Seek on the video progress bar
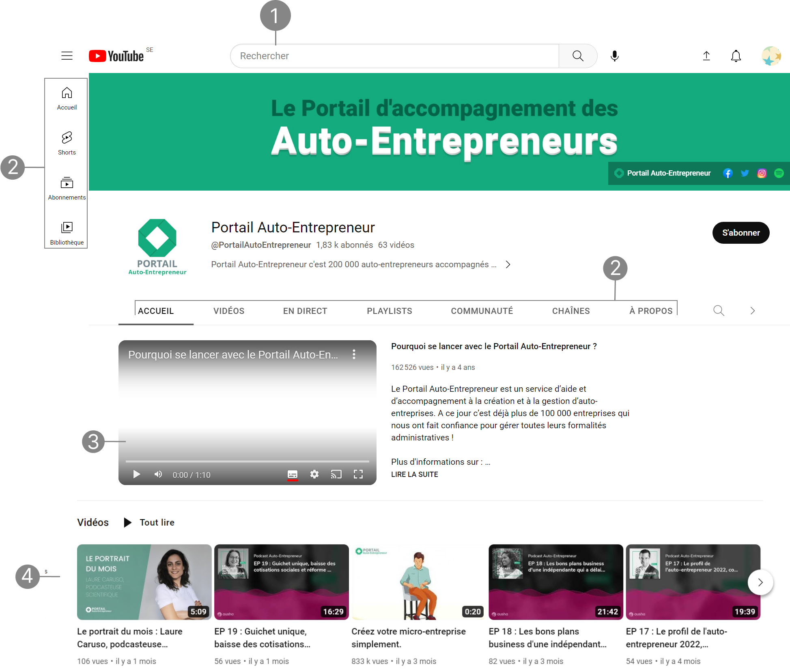790x672 pixels. coord(248,462)
